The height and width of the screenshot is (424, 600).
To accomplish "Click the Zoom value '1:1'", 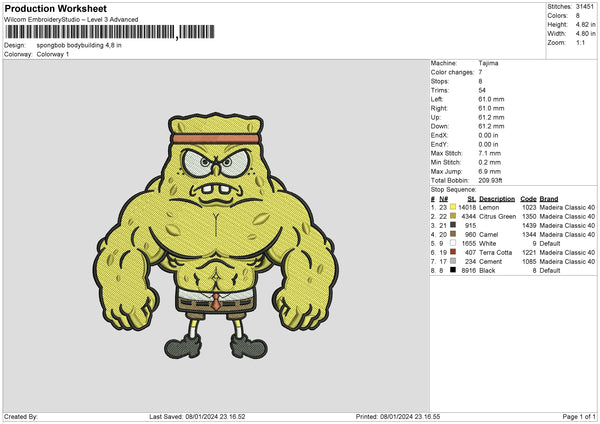I will (580, 42).
